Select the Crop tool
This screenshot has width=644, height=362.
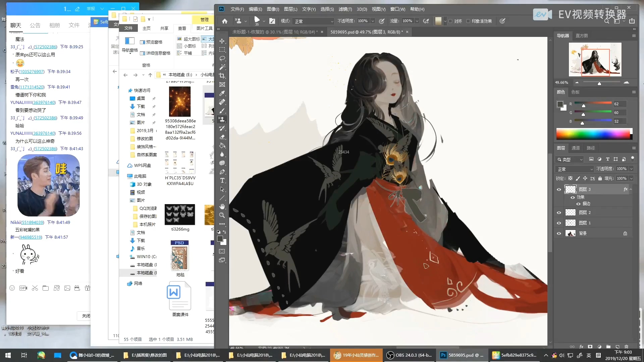point(222,76)
